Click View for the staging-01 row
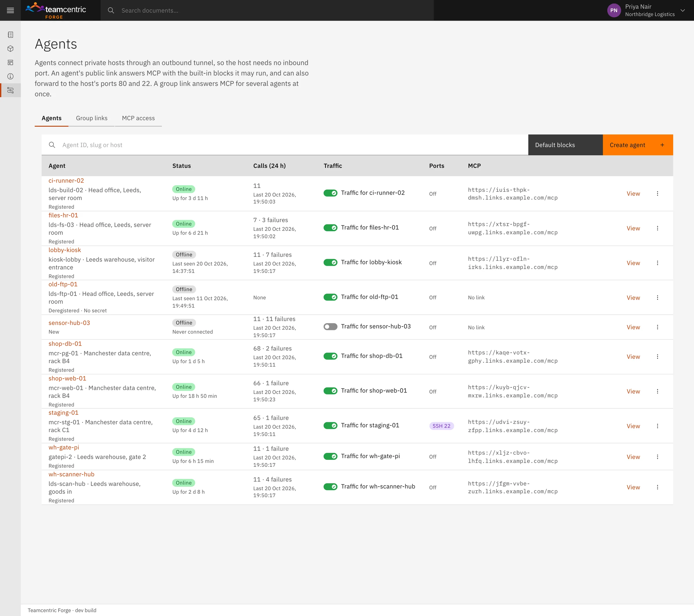This screenshot has width=694, height=616. click(633, 426)
